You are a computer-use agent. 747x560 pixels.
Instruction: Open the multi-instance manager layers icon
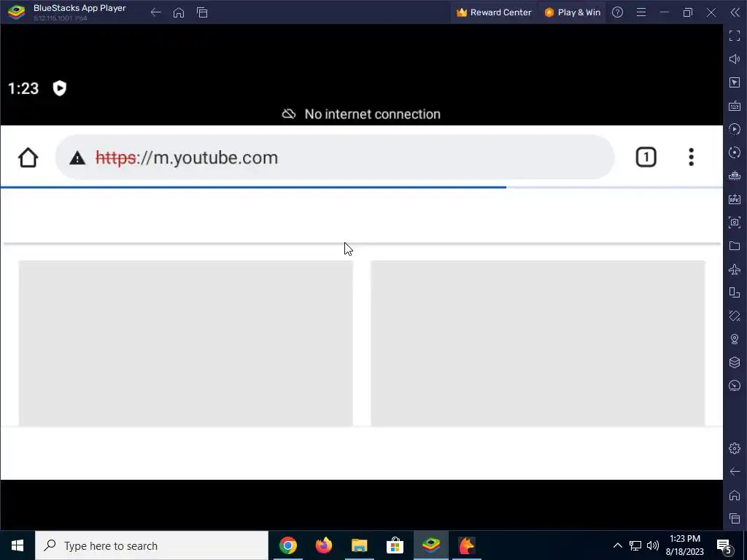point(735,362)
